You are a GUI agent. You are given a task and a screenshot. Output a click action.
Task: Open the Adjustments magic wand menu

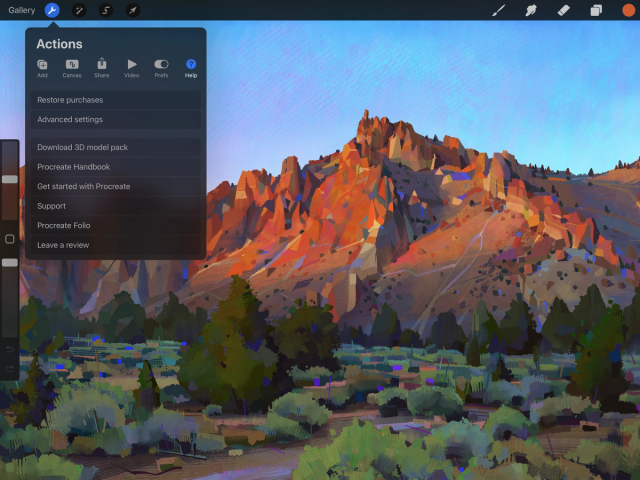[x=79, y=10]
